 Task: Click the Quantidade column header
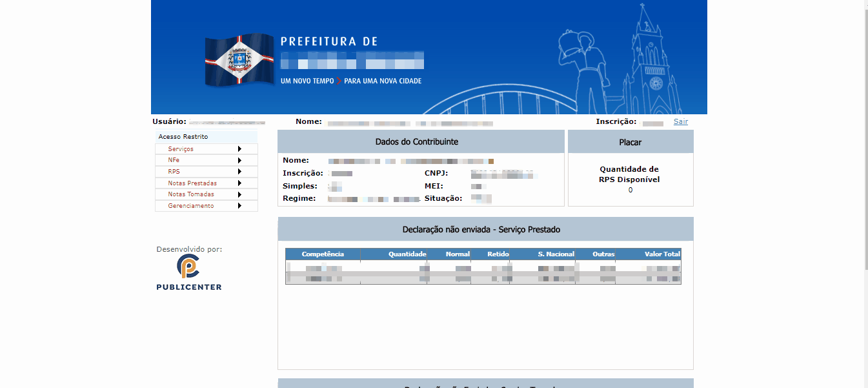coord(407,254)
